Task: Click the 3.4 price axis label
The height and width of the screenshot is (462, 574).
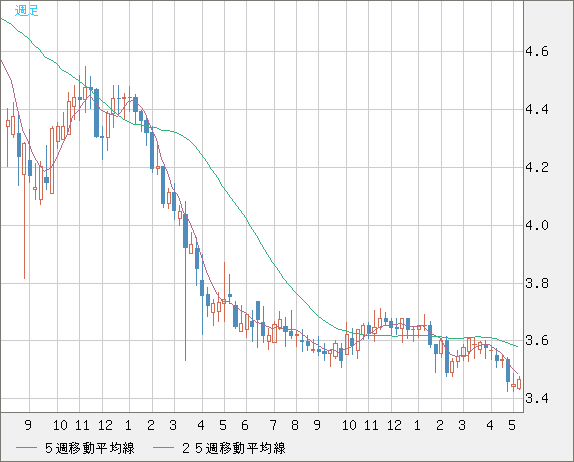Action: point(537,398)
